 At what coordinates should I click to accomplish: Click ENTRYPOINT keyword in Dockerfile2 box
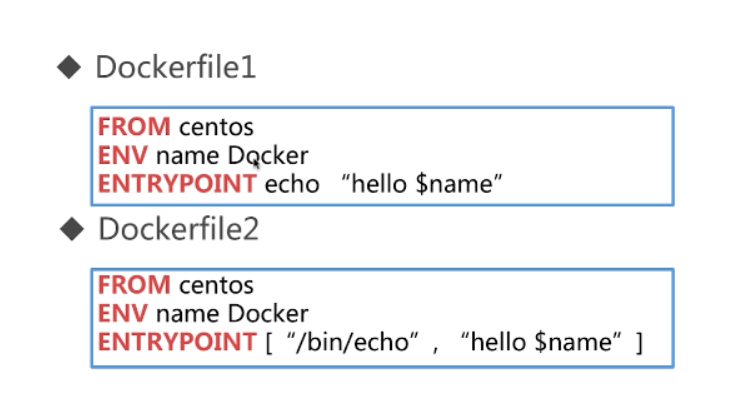click(x=177, y=342)
